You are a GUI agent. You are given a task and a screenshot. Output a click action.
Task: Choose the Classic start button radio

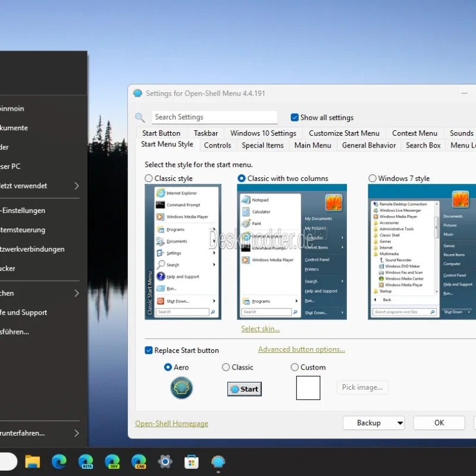pos(226,367)
